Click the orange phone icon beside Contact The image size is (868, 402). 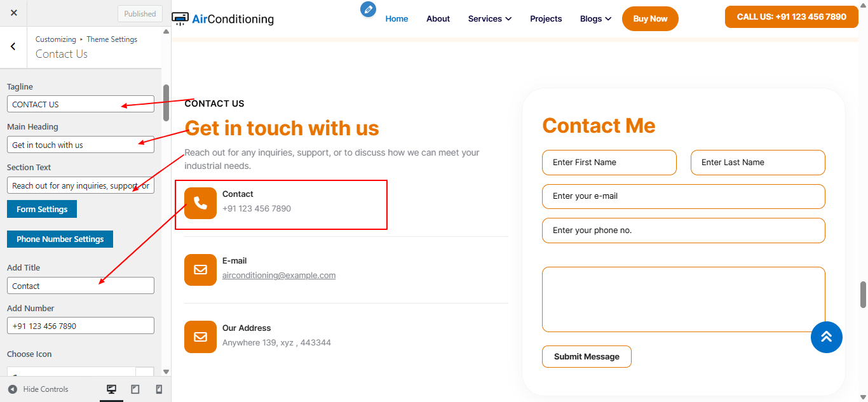pos(200,203)
